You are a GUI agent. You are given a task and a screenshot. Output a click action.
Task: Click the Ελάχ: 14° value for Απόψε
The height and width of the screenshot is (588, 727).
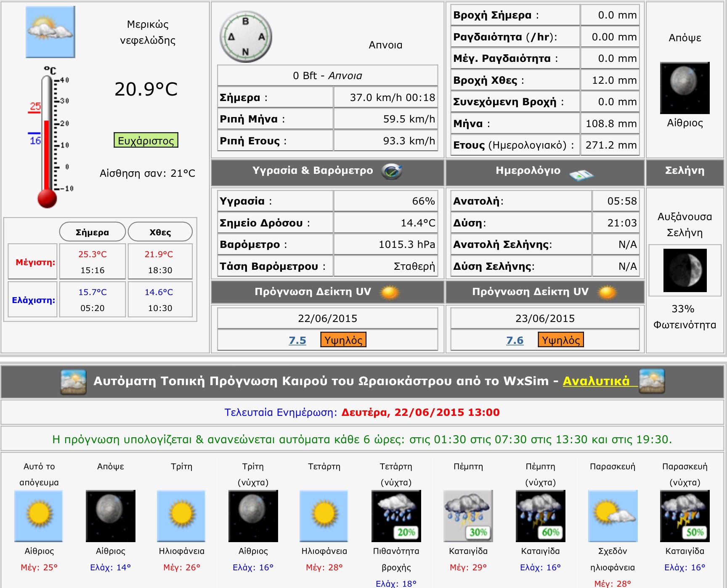point(111,567)
